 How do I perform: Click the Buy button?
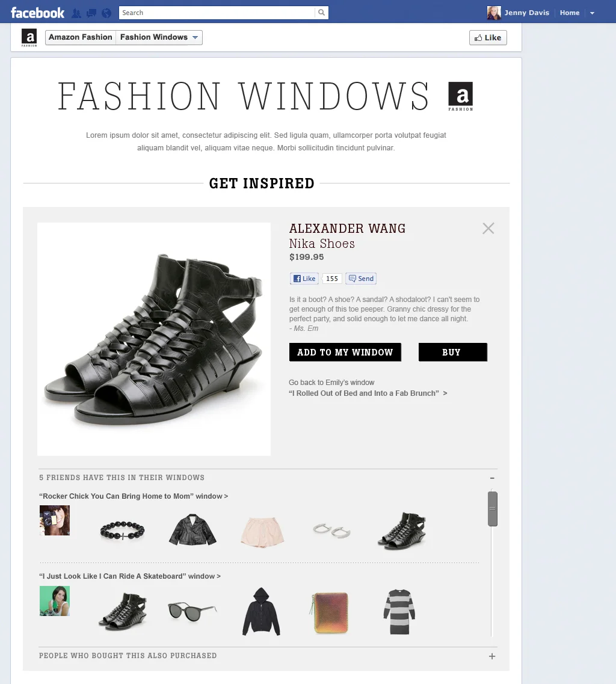pos(453,352)
